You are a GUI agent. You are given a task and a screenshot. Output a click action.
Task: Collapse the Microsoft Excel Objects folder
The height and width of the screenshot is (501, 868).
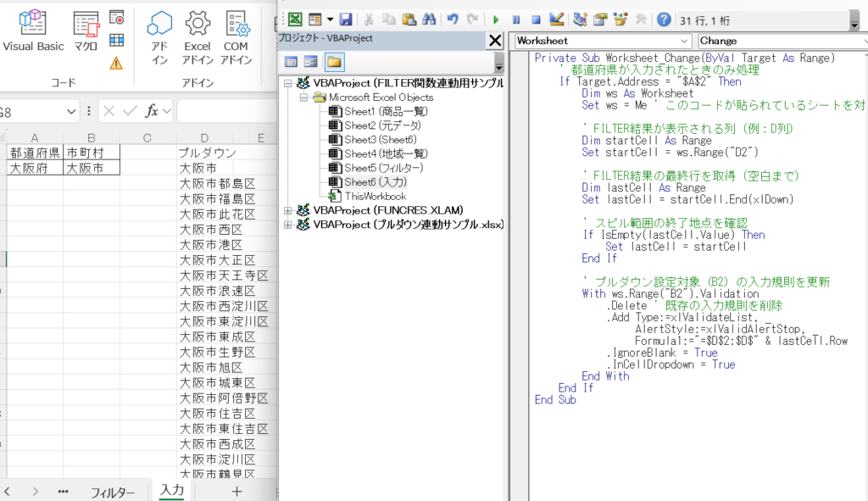click(x=304, y=97)
